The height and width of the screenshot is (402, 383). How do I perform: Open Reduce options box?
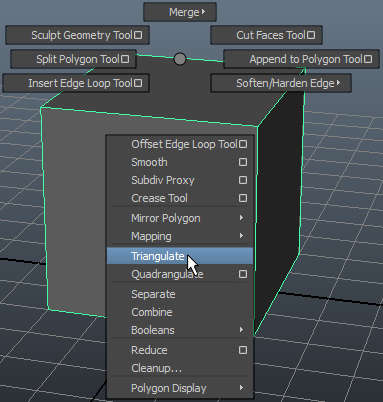243,350
